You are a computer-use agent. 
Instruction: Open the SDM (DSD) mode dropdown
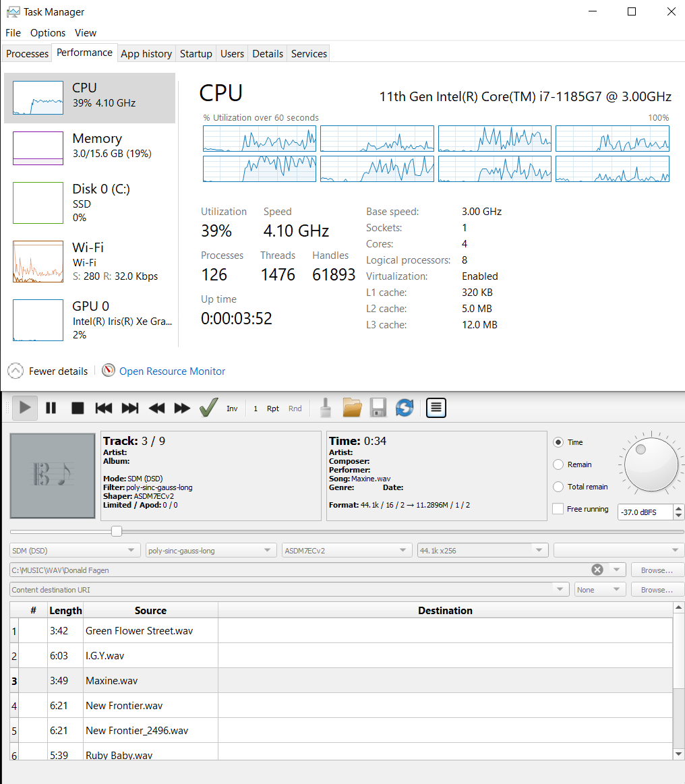coord(74,551)
